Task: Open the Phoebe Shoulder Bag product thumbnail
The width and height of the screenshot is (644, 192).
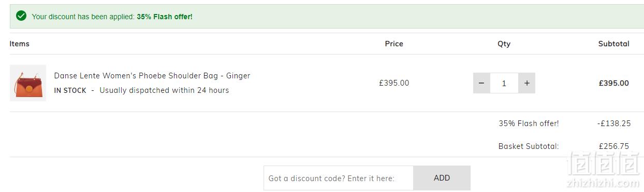Action: (x=28, y=83)
